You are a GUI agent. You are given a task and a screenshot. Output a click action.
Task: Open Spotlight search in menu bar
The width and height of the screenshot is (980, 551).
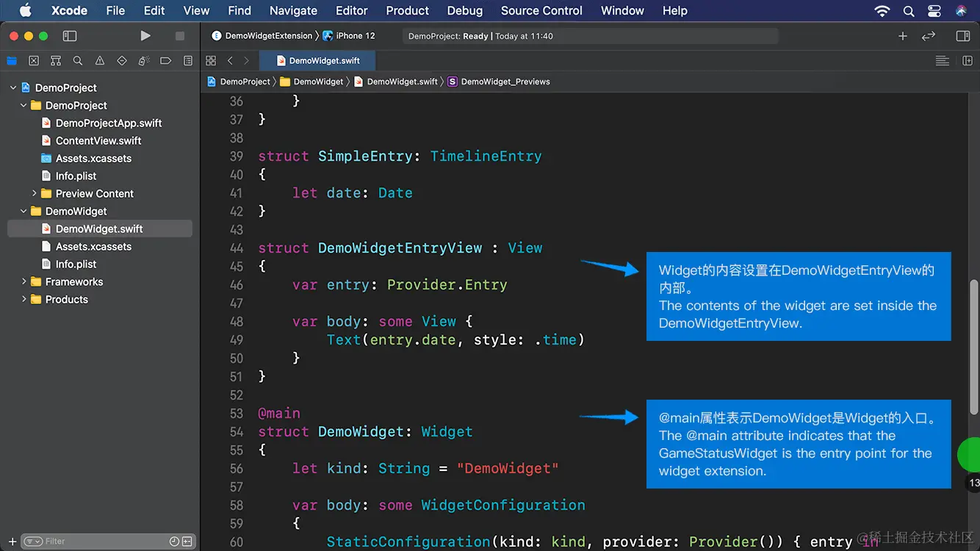(909, 10)
